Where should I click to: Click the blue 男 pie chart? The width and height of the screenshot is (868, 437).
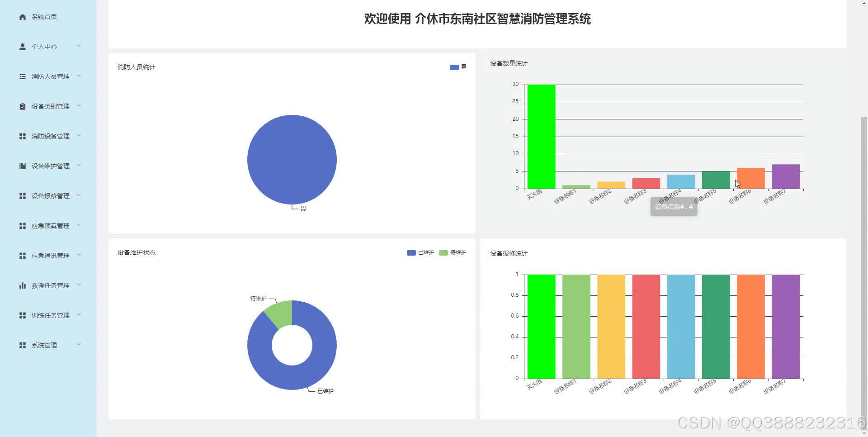(x=292, y=159)
